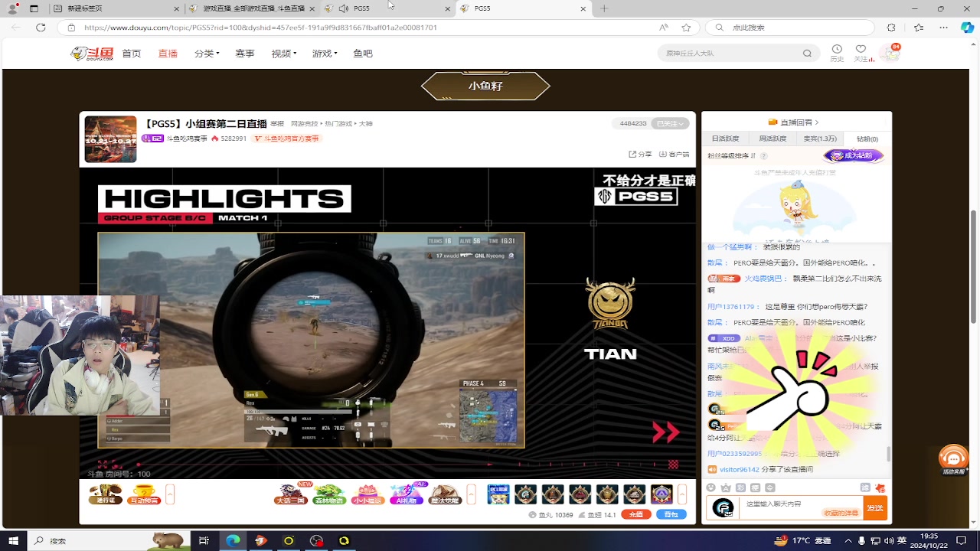Image resolution: width=980 pixels, height=551 pixels.
Task: Toggle the 已关注 follow dropdown button
Action: (x=671, y=123)
